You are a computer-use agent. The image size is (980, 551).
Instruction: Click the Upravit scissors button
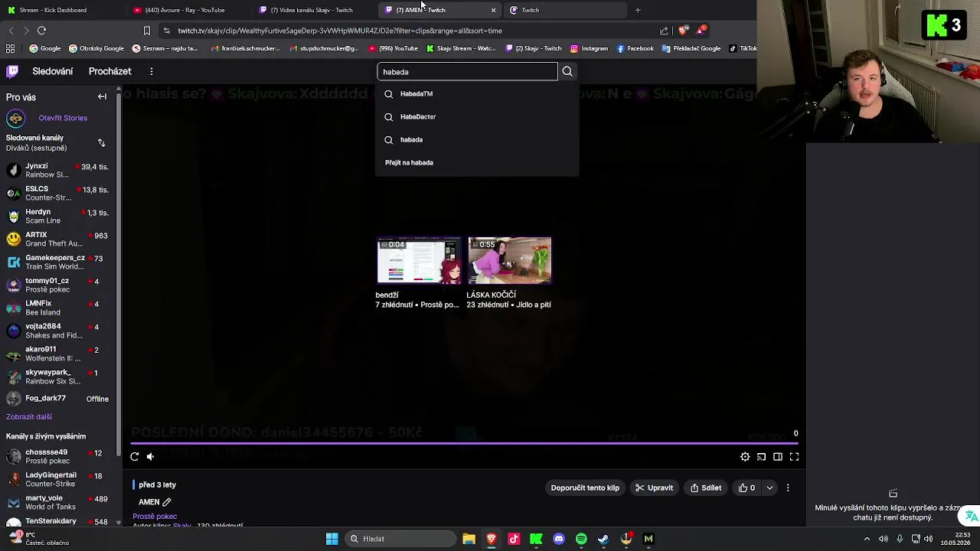(x=655, y=487)
